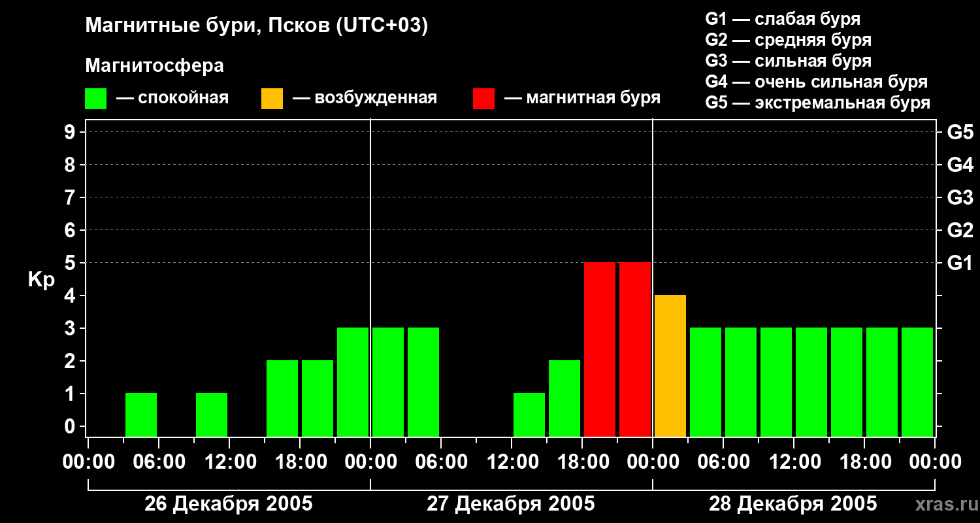Click the green bar for 18:00–21:00 on 26 December
The width and height of the screenshot is (980, 523).
(318, 398)
